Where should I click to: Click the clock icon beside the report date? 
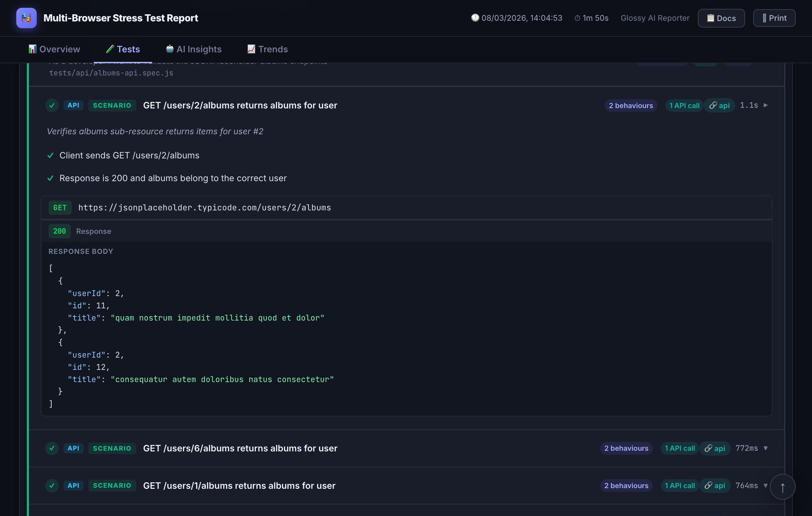click(475, 18)
